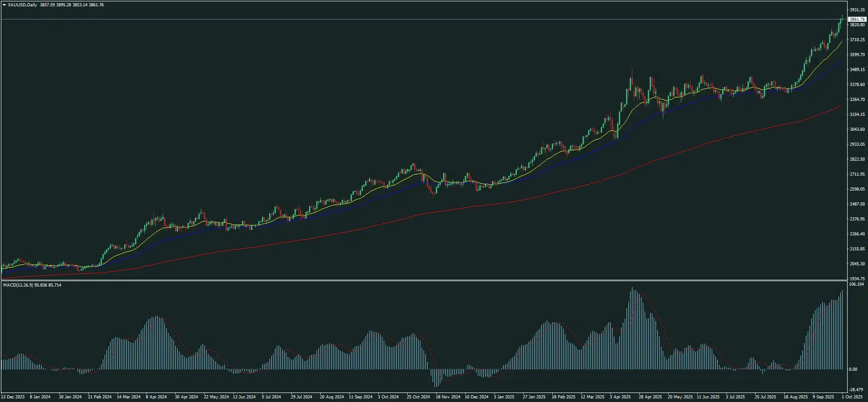Click the 8 Apr 2024 date label
868x402 pixels.
pos(156,397)
